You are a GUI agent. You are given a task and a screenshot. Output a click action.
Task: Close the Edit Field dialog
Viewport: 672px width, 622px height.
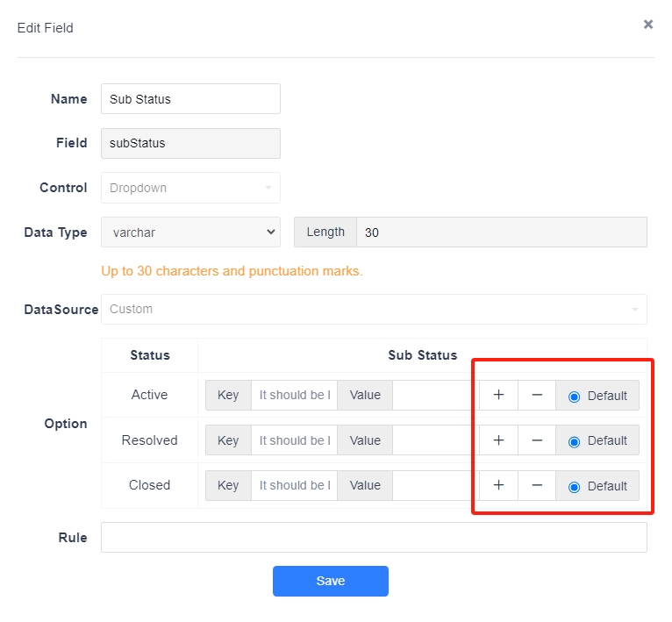point(648,25)
